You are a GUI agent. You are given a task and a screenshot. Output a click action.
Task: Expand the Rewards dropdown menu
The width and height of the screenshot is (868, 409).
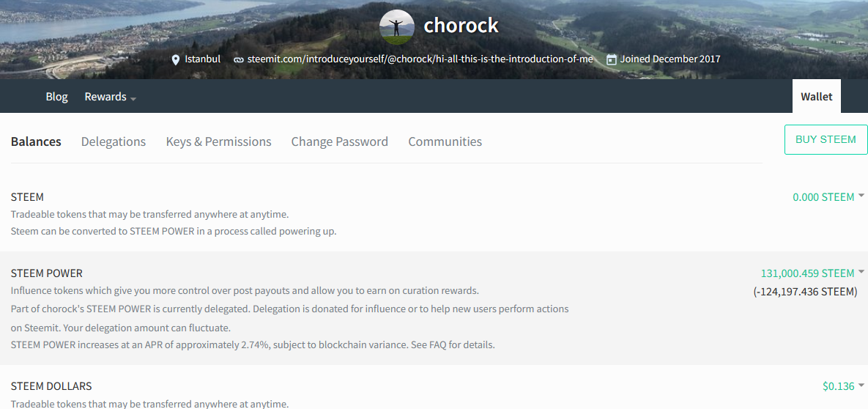(x=110, y=97)
